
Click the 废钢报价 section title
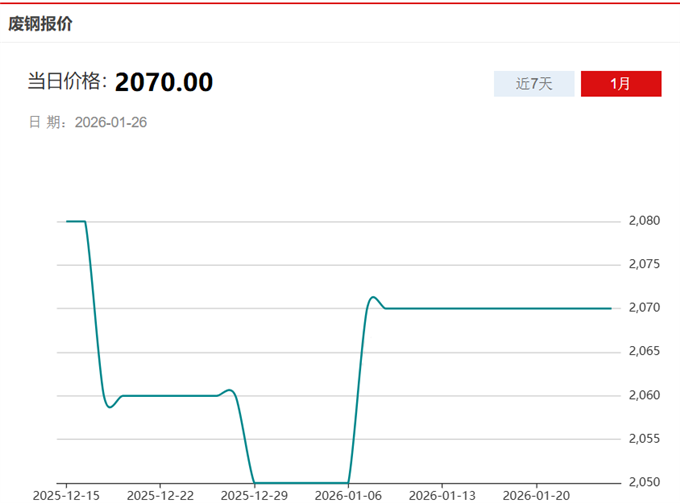pyautogui.click(x=41, y=23)
